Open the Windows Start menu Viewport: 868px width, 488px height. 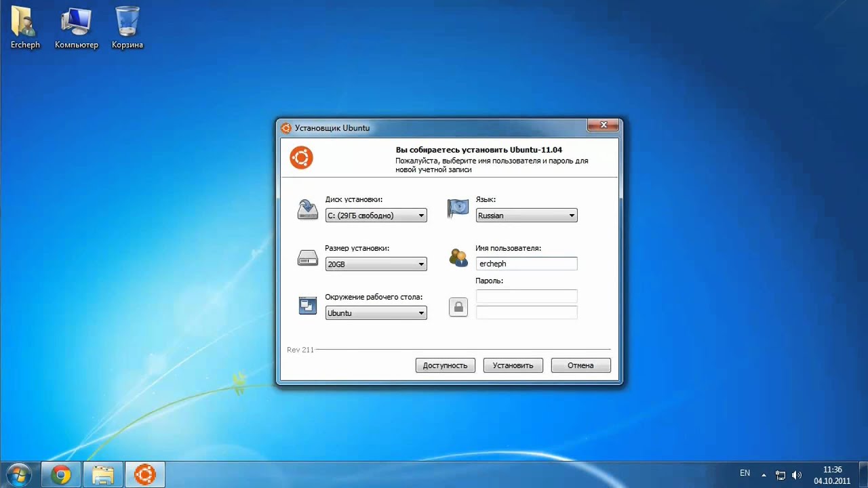point(19,474)
